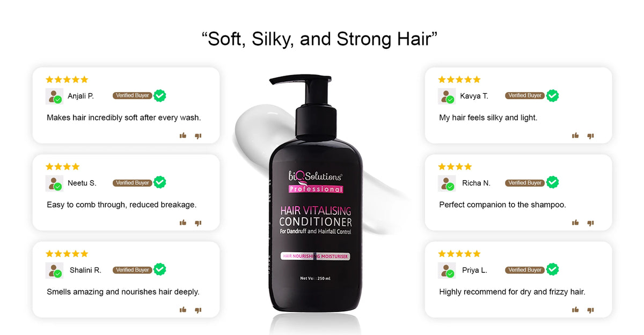Click the review text 'Perfect companion to the shampoo'
The width and height of the screenshot is (644, 335).
coord(502,205)
